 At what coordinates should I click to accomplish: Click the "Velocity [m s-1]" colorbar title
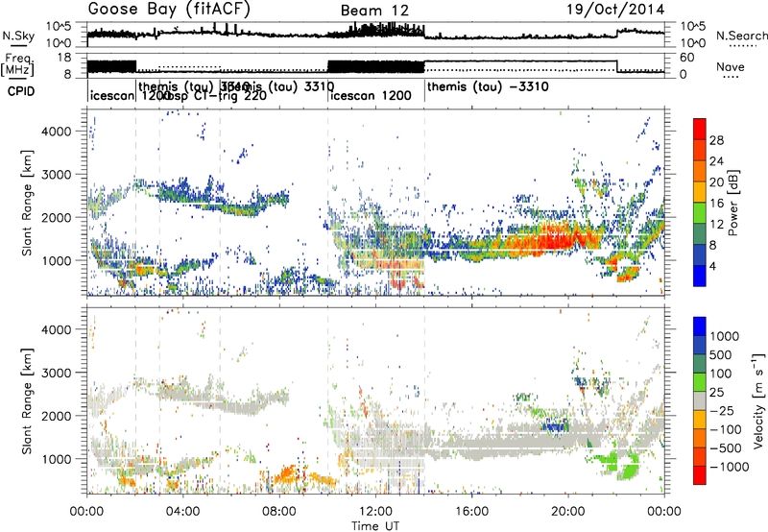[758, 399]
